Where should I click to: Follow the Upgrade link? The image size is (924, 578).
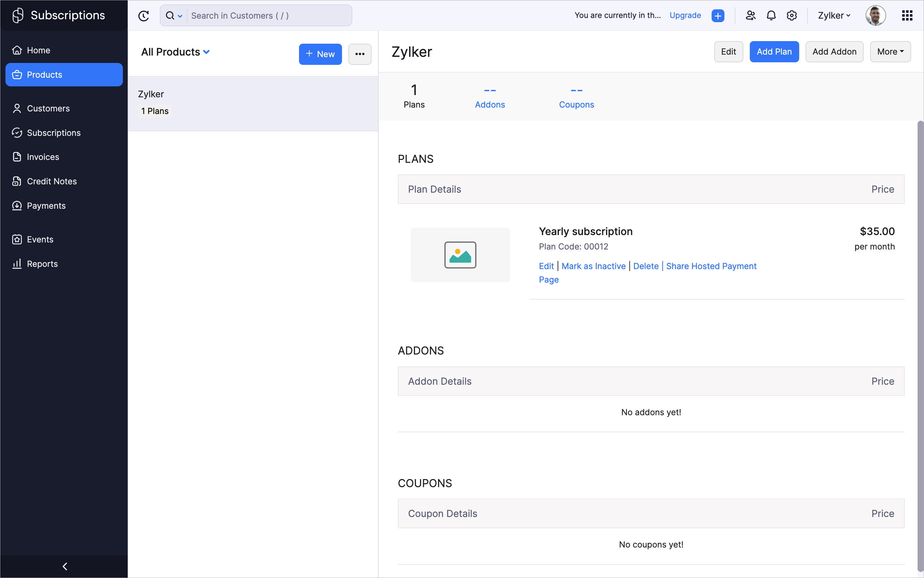tap(685, 15)
